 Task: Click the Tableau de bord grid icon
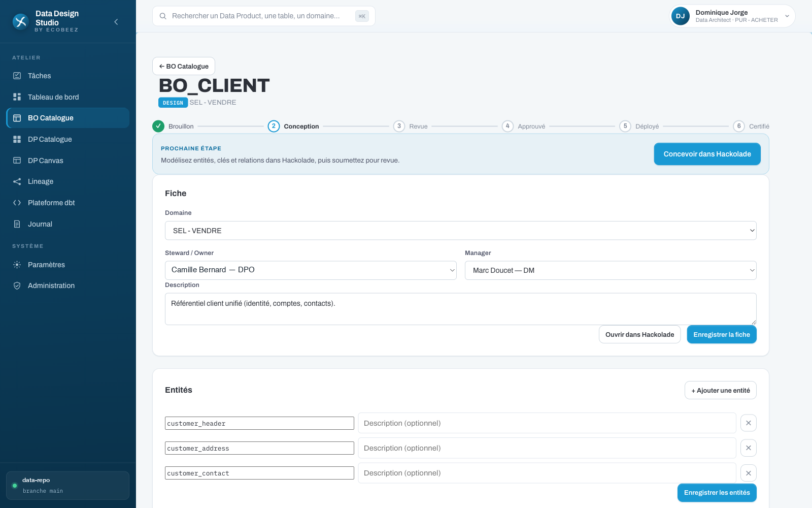point(17,97)
